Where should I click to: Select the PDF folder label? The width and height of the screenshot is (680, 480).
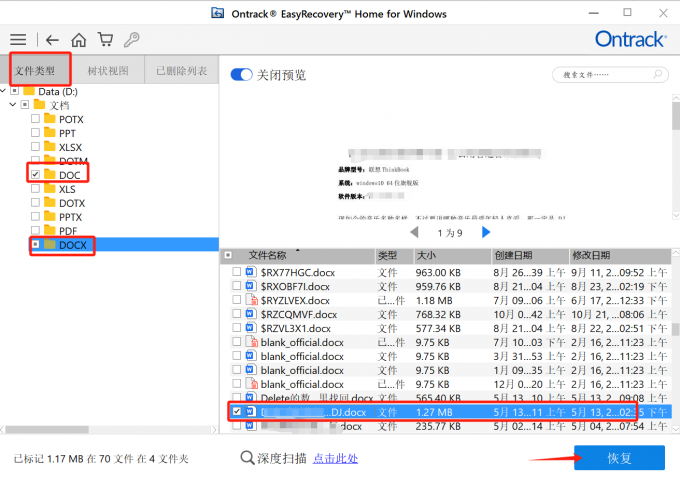click(68, 231)
